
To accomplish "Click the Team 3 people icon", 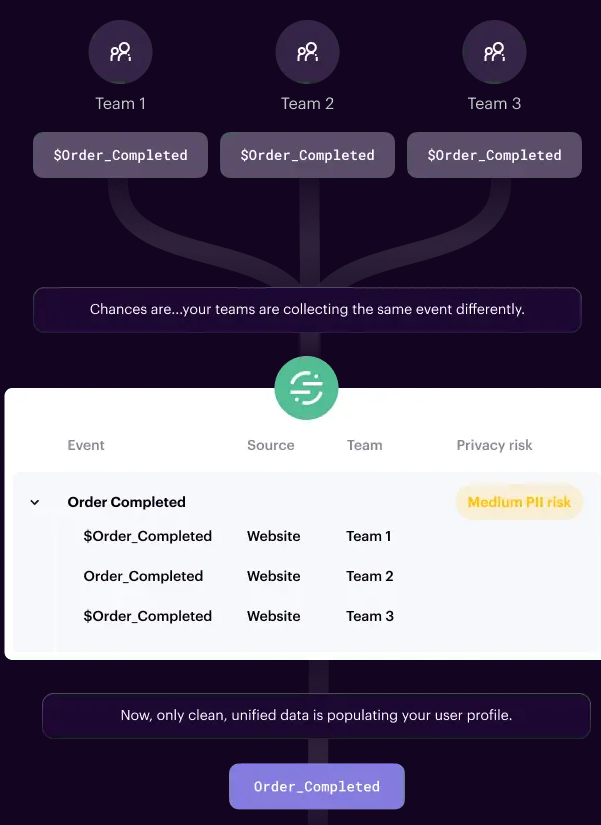I will click(x=494, y=52).
